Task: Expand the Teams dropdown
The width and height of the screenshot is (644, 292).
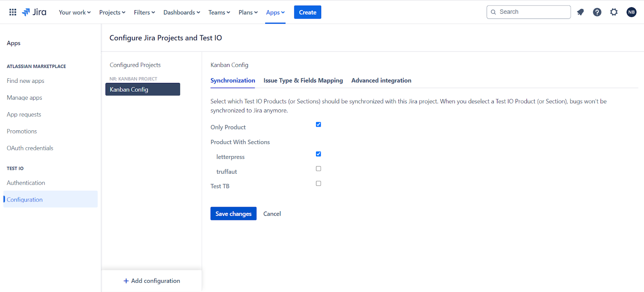Action: 219,12
